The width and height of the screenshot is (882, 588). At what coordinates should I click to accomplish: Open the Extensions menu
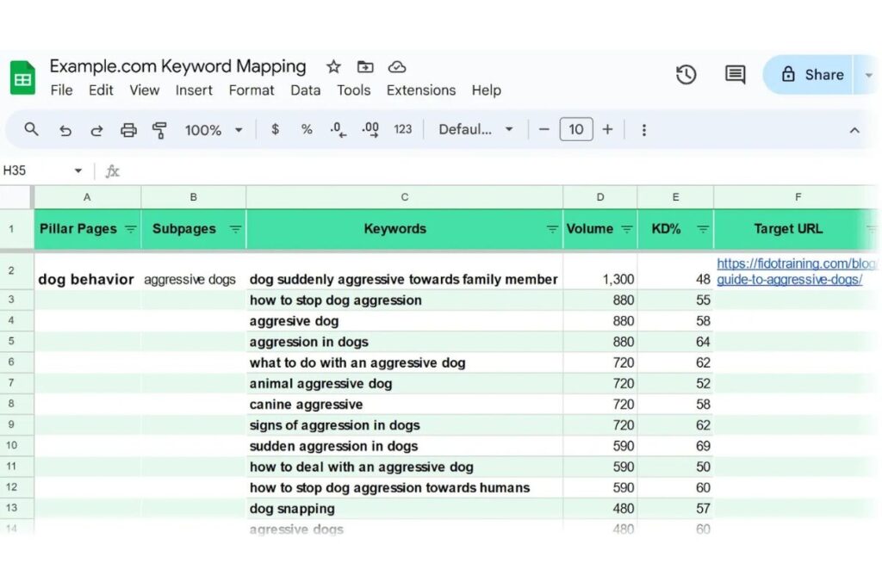click(x=420, y=90)
